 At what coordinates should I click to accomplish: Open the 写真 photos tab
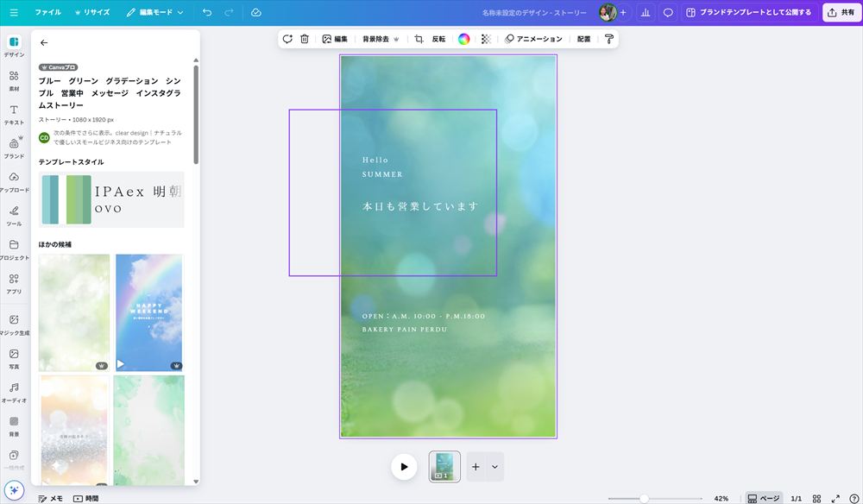click(x=14, y=359)
